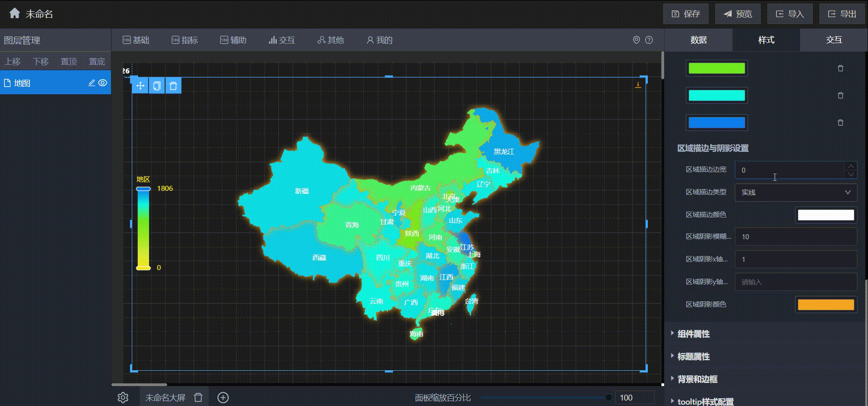Select the 未命名大屏 page tab
This screenshot has height=406, width=868.
165,397
